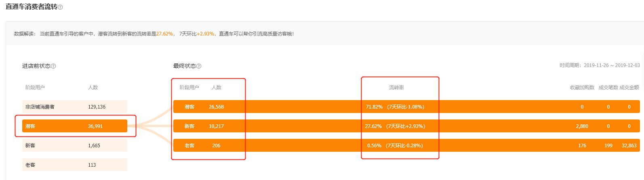This screenshot has width=644, height=180.
Task: Click 2,880 favorites value in 新客 row
Action: click(582, 126)
